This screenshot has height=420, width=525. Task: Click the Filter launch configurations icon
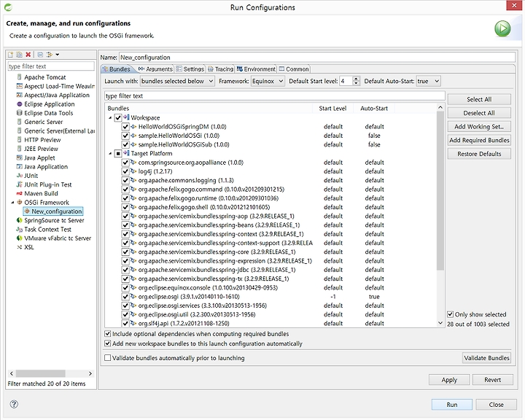tap(50, 55)
